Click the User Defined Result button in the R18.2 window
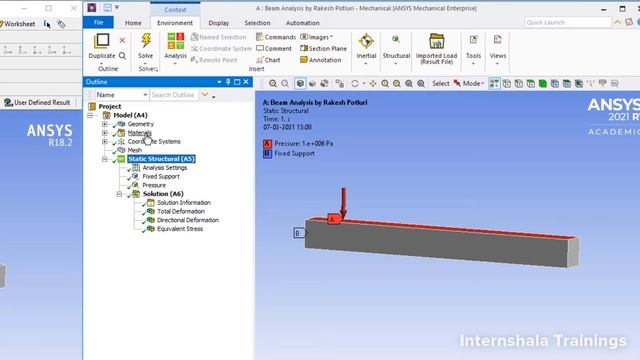 (37, 102)
